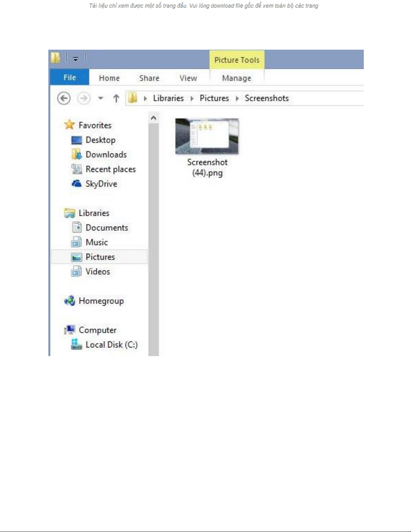The width and height of the screenshot is (411, 532).
Task: Click the Back navigation arrow
Action: [x=64, y=98]
